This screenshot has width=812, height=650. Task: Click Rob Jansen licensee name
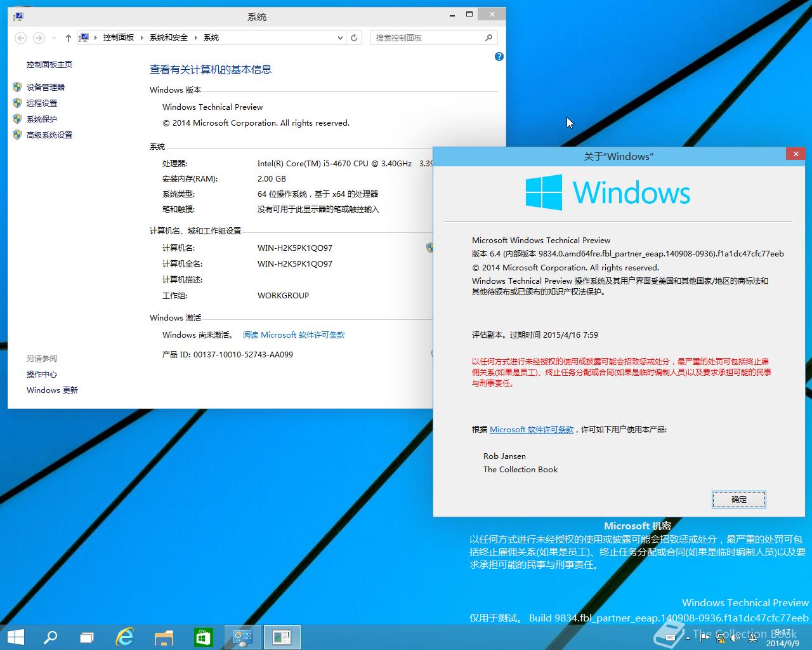pos(504,456)
